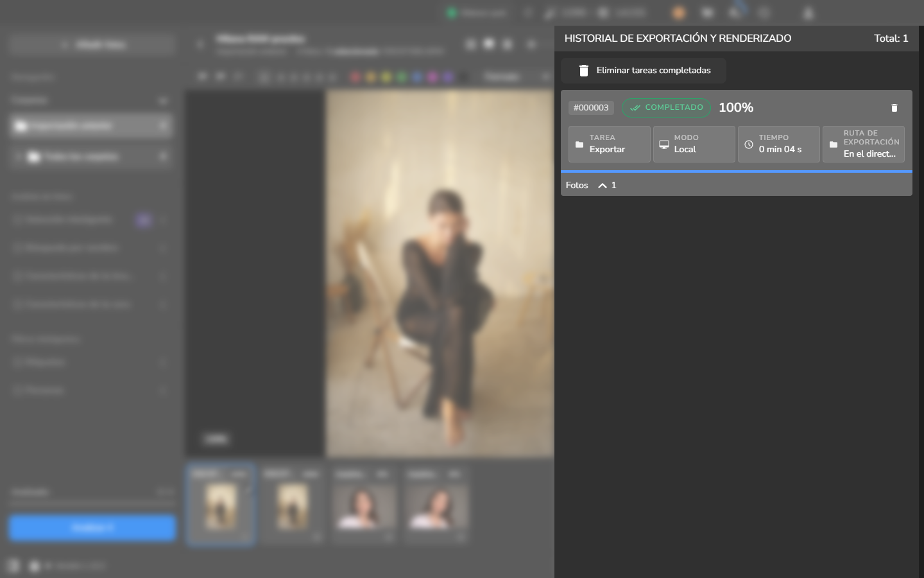Pick the red color label swatch in the toolbar

coord(355,78)
